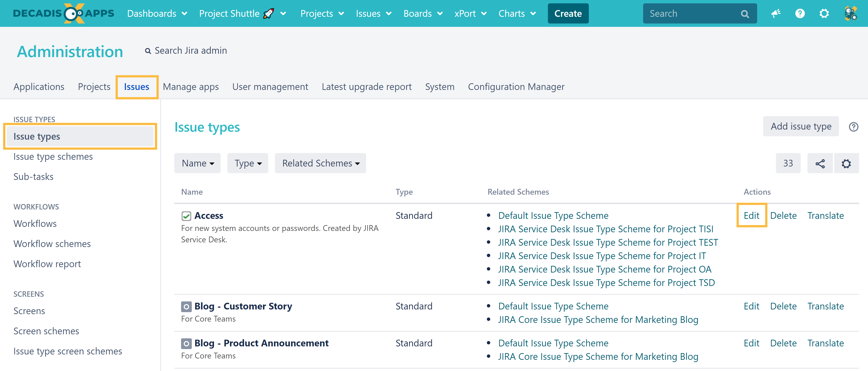The image size is (868, 371).
Task: Edit Blog - Product Announcement issue type
Action: click(x=751, y=343)
